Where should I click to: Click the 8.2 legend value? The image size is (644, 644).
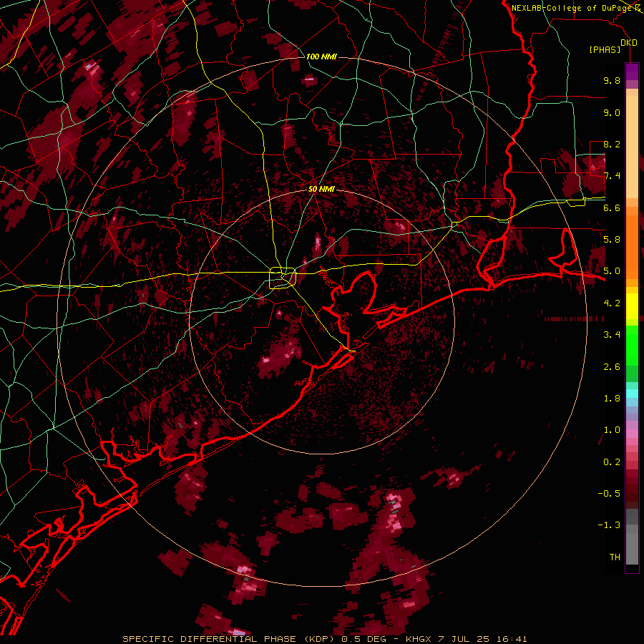pyautogui.click(x=612, y=144)
